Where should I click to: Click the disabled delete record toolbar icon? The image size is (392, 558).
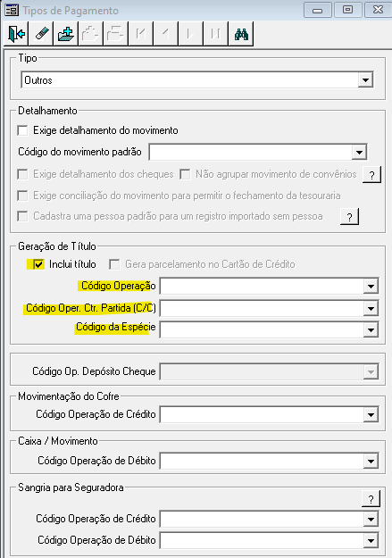point(116,34)
